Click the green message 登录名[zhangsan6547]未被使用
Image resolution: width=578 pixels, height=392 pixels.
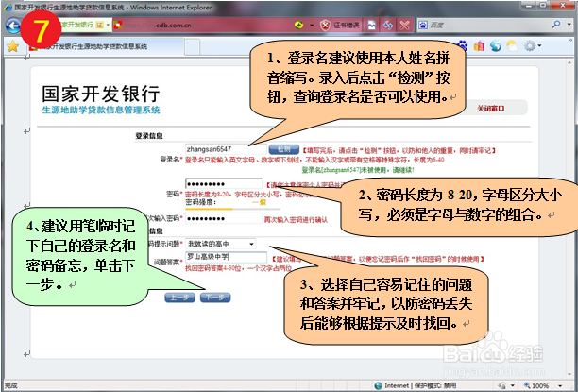tap(358, 170)
